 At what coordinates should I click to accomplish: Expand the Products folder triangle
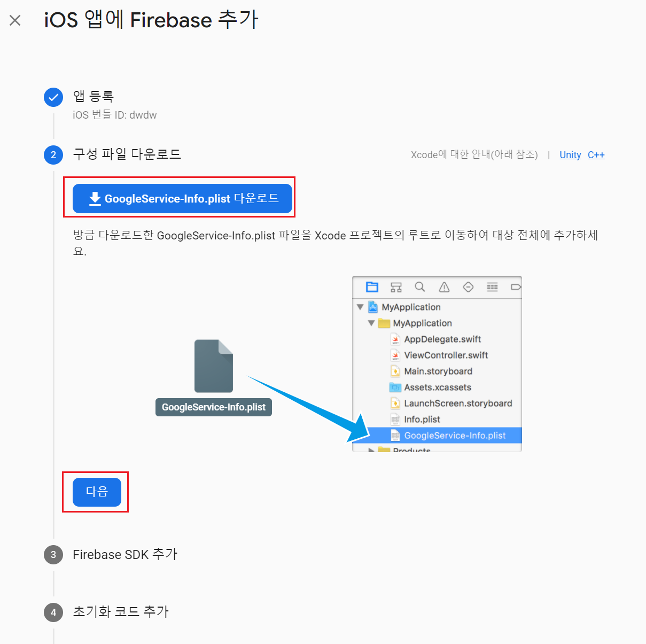371,450
